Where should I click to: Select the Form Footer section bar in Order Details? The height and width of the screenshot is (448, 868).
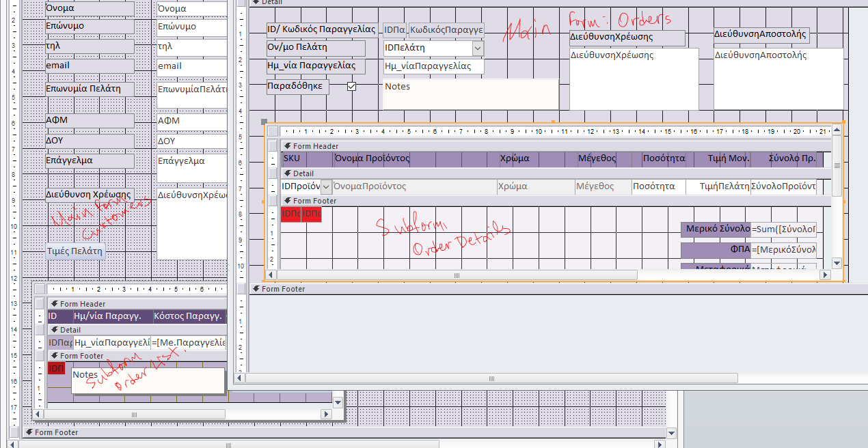(557, 201)
